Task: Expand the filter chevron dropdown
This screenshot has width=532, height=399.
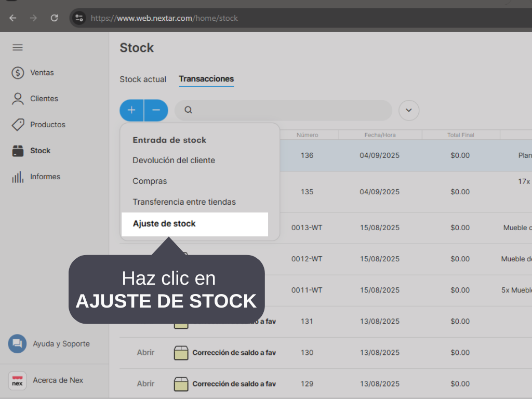Action: [x=409, y=110]
